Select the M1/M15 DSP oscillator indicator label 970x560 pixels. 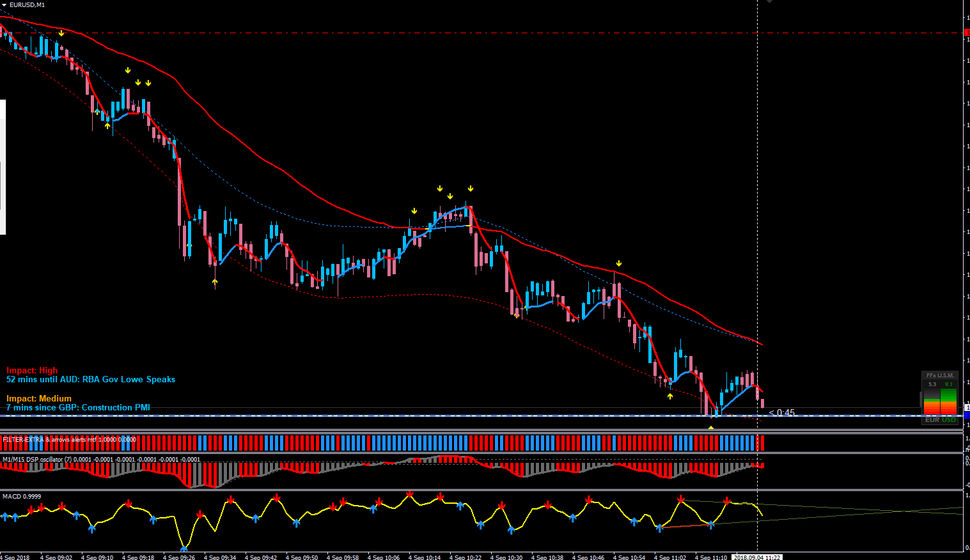101,459
